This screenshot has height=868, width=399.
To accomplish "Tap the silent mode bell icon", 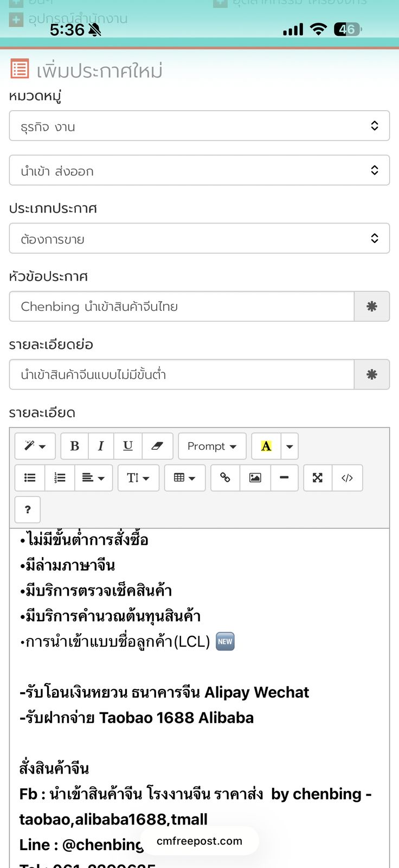I will 95,30.
